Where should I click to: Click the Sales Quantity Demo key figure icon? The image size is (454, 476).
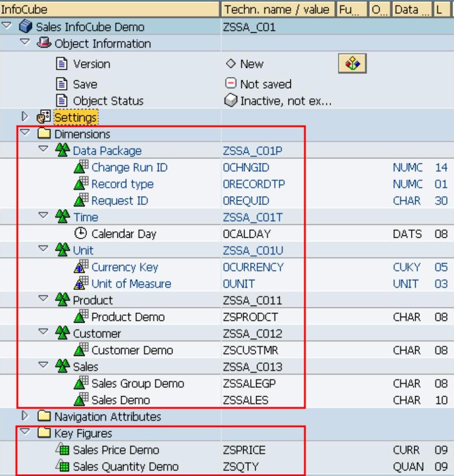point(63,466)
